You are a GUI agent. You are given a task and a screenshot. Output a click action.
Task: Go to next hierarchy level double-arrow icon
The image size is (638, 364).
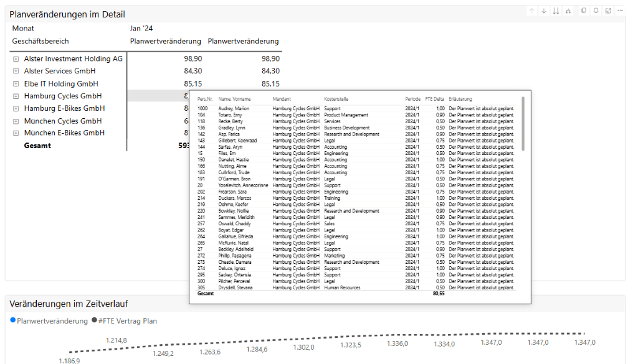556,11
